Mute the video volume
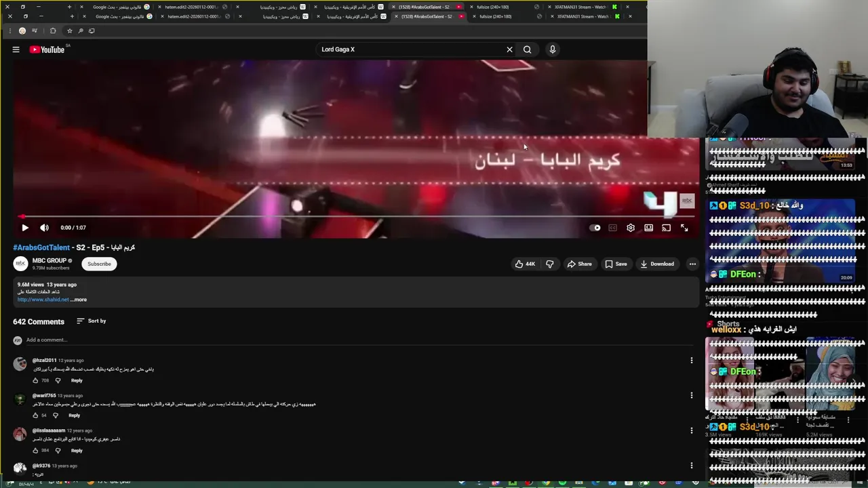Viewport: 868px width, 488px height. click(x=44, y=228)
